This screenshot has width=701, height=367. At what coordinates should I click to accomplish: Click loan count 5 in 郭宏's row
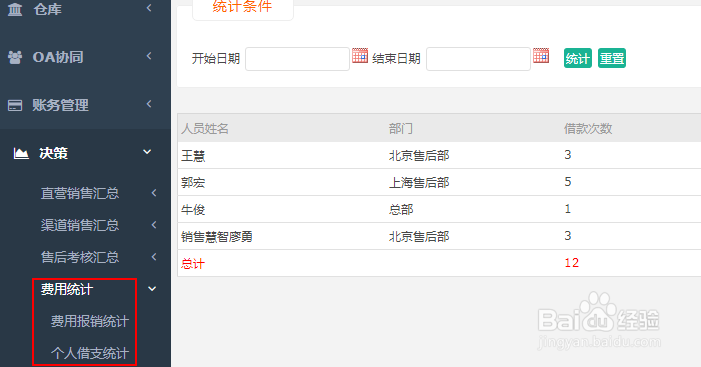(x=568, y=182)
